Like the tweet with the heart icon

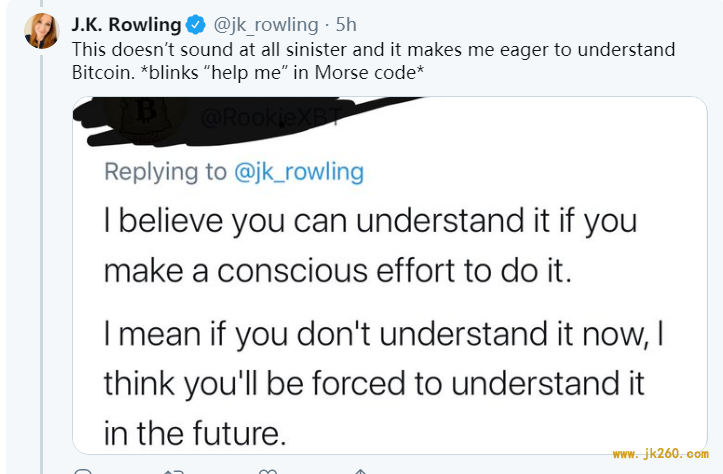click(268, 471)
